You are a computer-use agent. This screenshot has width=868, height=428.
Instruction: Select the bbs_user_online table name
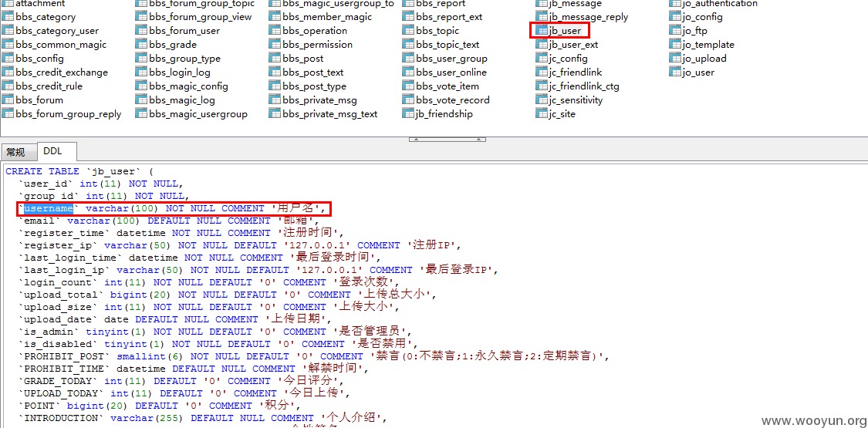click(x=451, y=72)
